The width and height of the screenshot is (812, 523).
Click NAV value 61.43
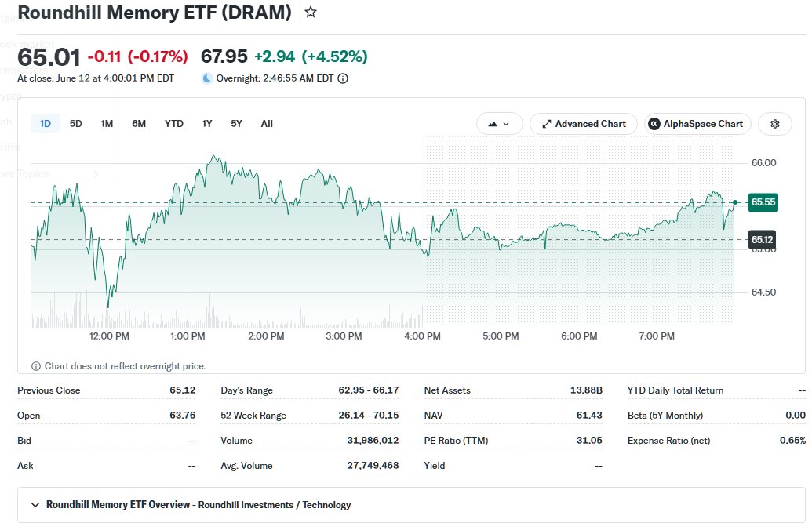point(589,416)
